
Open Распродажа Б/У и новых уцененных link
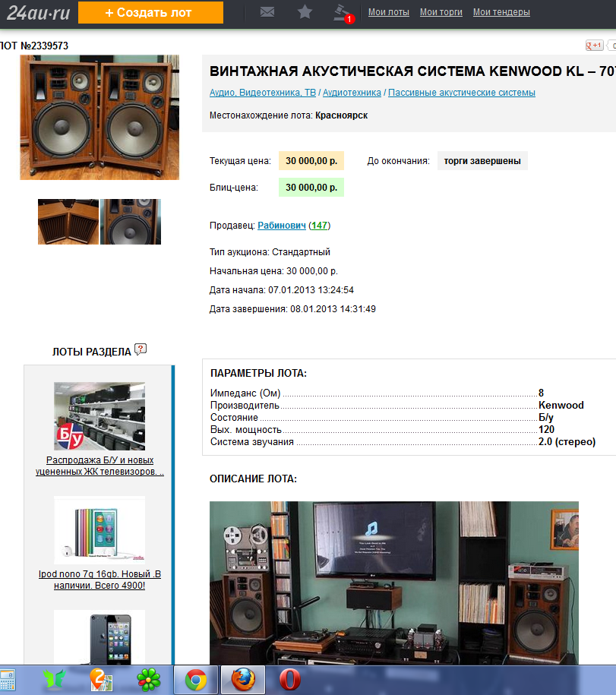click(x=100, y=466)
